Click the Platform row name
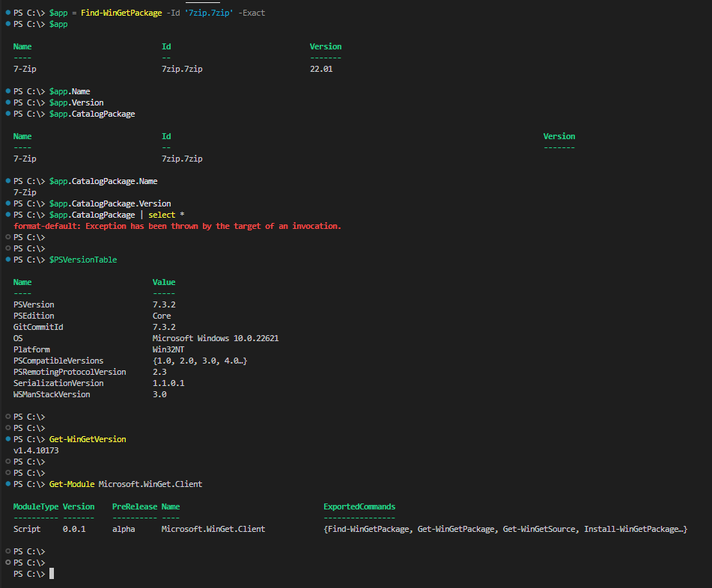The height and width of the screenshot is (588, 712). click(x=31, y=349)
